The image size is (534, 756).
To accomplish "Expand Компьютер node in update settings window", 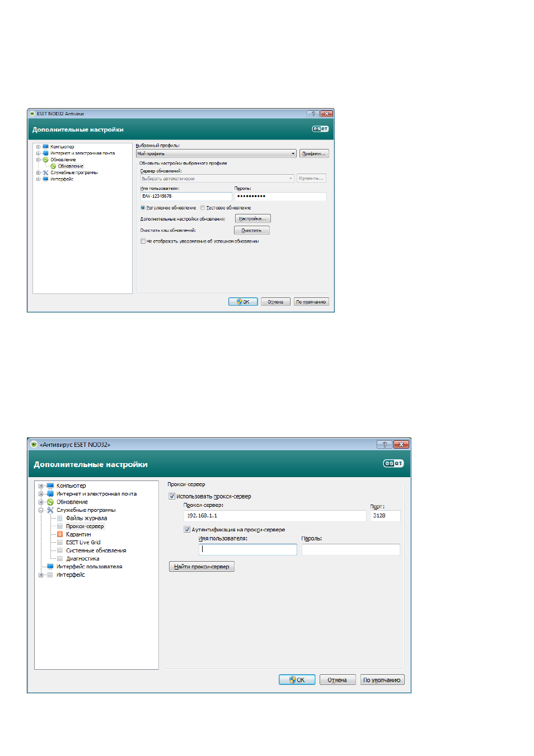I will point(38,147).
